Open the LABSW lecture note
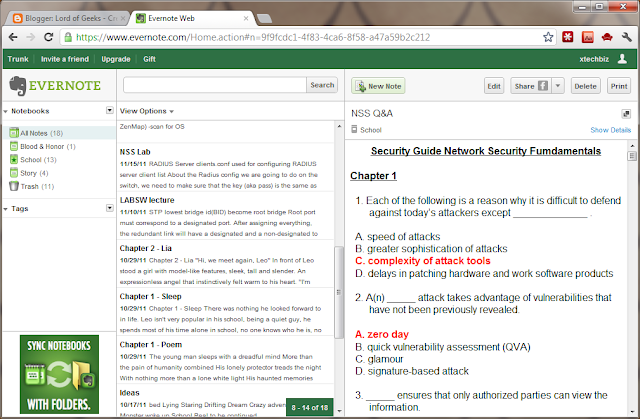 pyautogui.click(x=225, y=215)
